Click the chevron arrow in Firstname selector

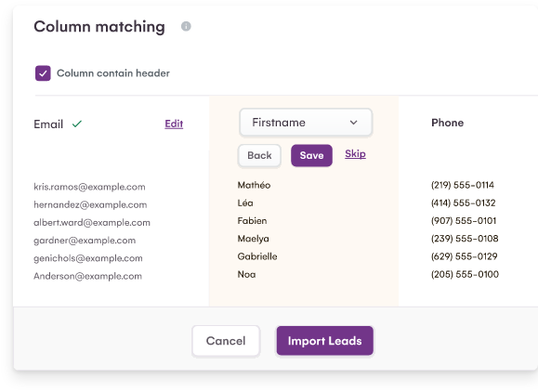353,123
